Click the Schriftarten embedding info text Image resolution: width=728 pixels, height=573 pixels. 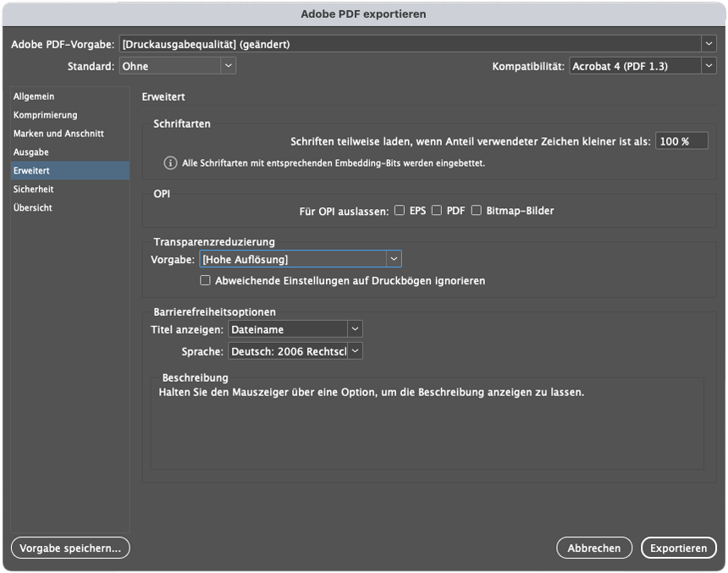334,163
